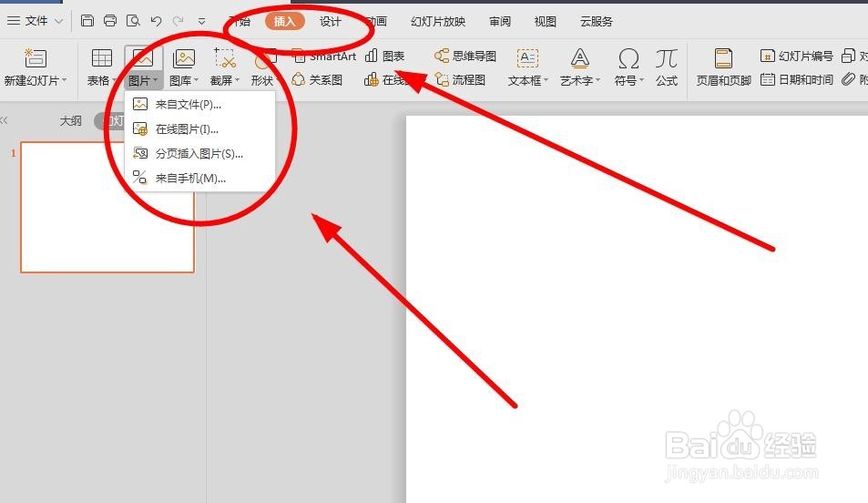Insert a 图表 chart
This screenshot has width=868, height=503.
click(384, 56)
